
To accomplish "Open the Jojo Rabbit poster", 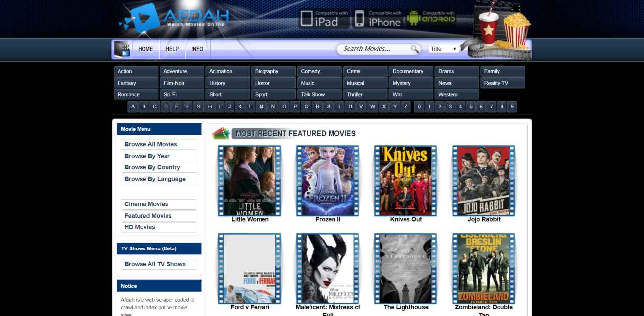I will coord(483,181).
